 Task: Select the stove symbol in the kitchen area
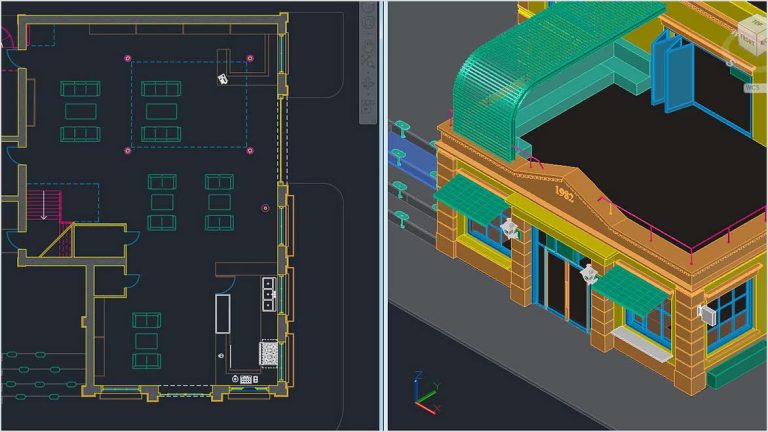coord(268,353)
